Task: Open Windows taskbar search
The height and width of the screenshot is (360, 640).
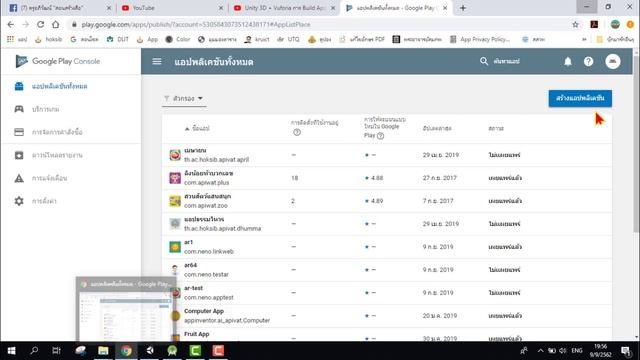Action: click(x=34, y=351)
